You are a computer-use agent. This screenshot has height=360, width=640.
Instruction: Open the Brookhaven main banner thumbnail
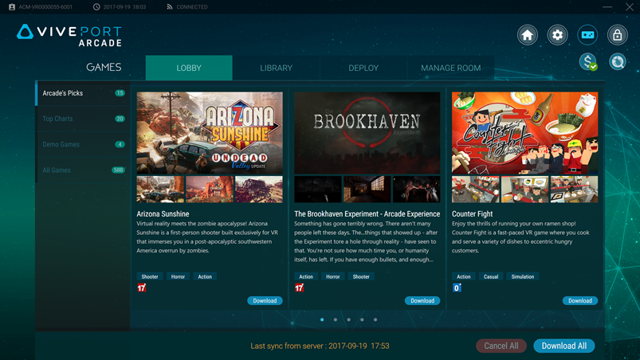click(x=367, y=133)
